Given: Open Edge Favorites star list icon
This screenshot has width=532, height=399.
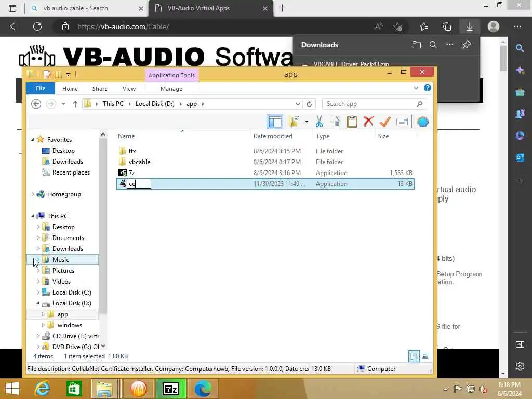Looking at the screenshot, I should click(x=424, y=26).
